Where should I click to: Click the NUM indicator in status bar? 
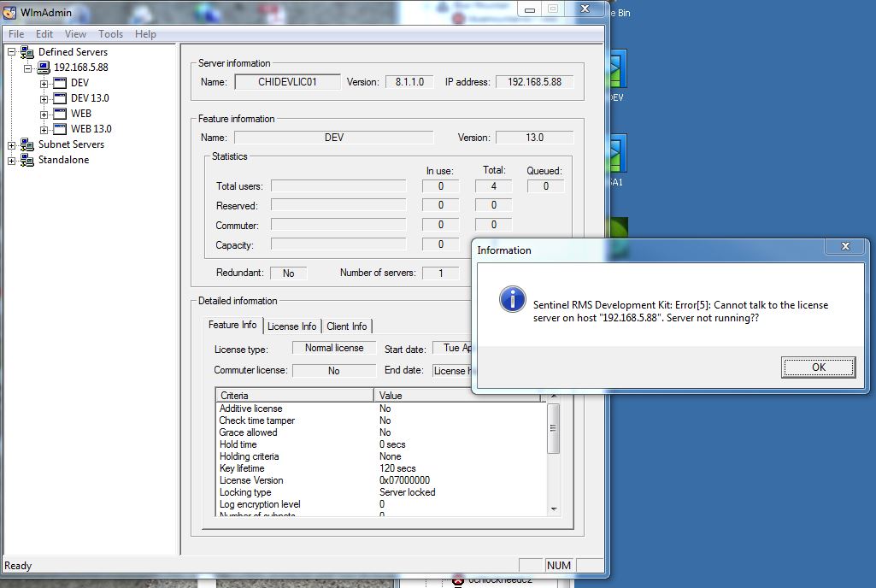point(559,565)
